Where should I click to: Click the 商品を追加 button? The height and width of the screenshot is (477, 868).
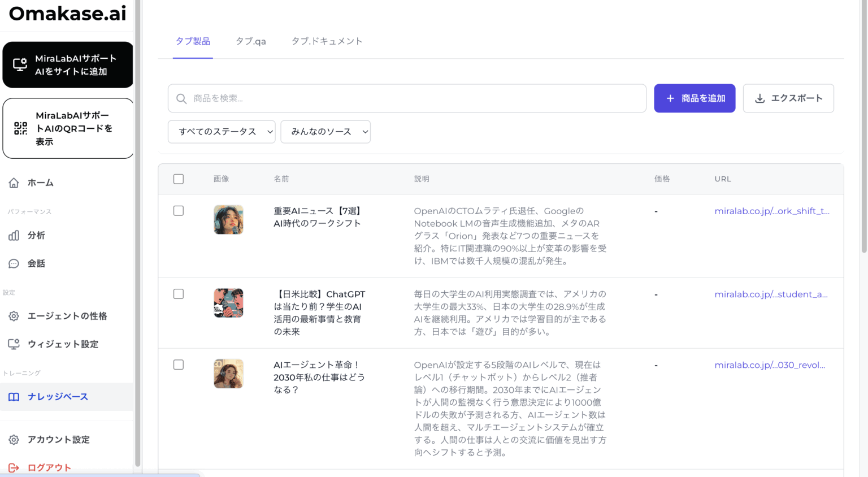tap(695, 98)
